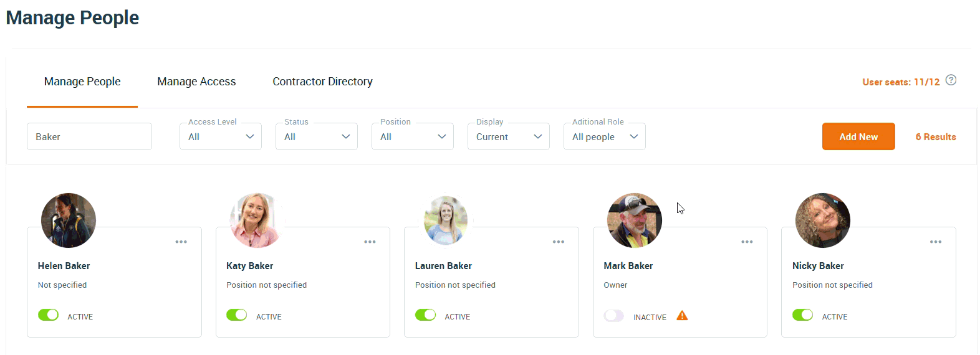Click the Katy Baker name link
Image resolution: width=980 pixels, height=355 pixels.
[249, 266]
